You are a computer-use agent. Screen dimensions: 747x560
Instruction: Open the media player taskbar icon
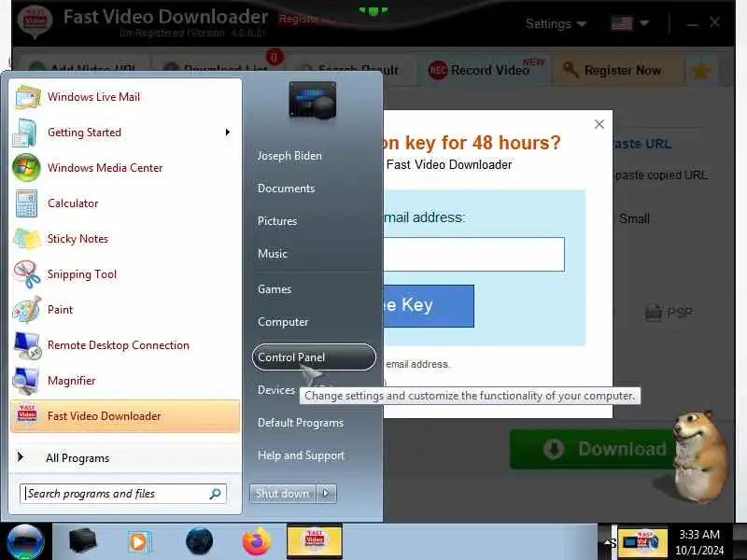[x=139, y=542]
